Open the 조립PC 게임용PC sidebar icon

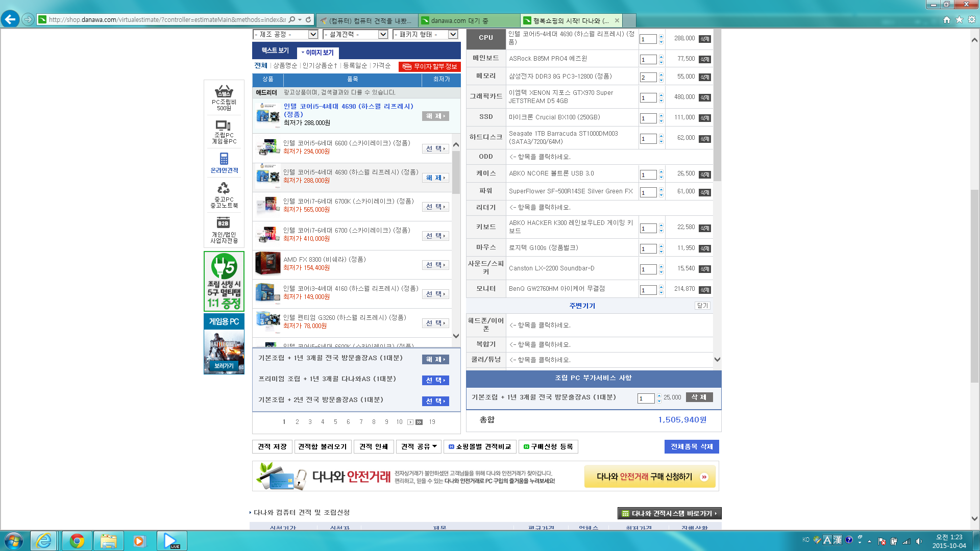pyautogui.click(x=224, y=126)
